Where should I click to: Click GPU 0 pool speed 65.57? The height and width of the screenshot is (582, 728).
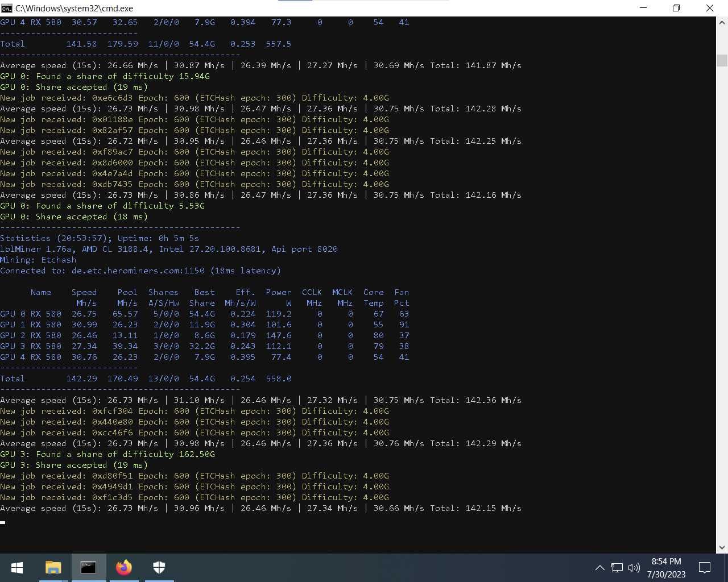click(125, 314)
